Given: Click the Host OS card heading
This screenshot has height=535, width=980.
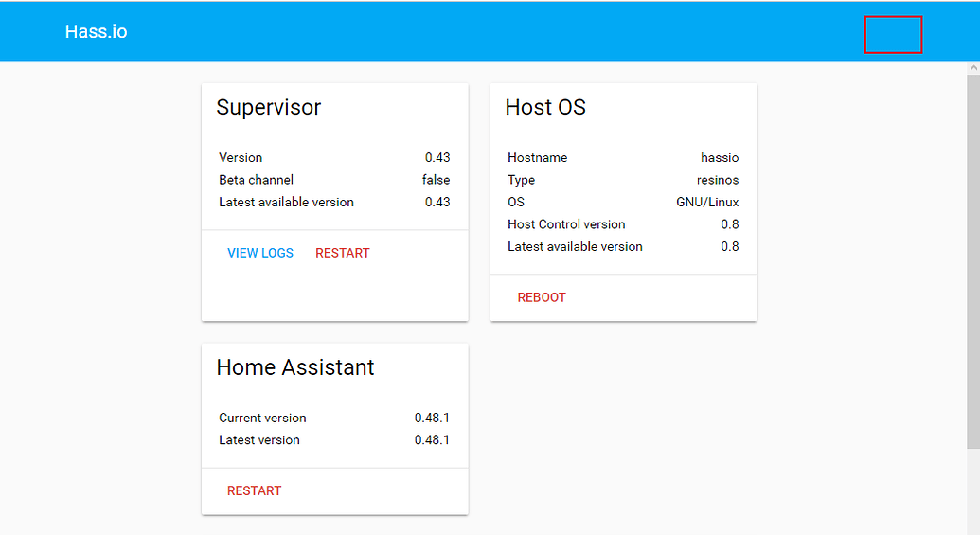Looking at the screenshot, I should (545, 108).
